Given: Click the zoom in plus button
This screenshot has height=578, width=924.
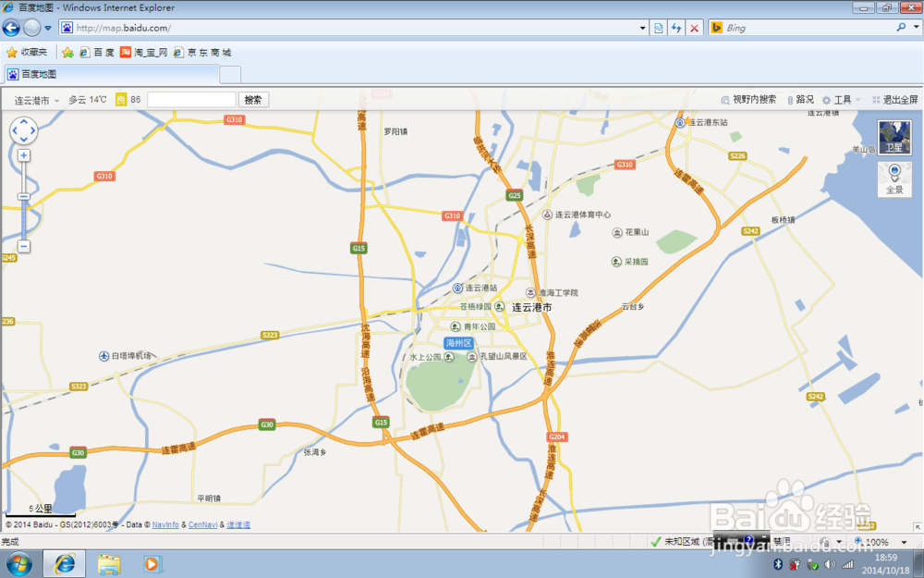Looking at the screenshot, I should tap(24, 155).
